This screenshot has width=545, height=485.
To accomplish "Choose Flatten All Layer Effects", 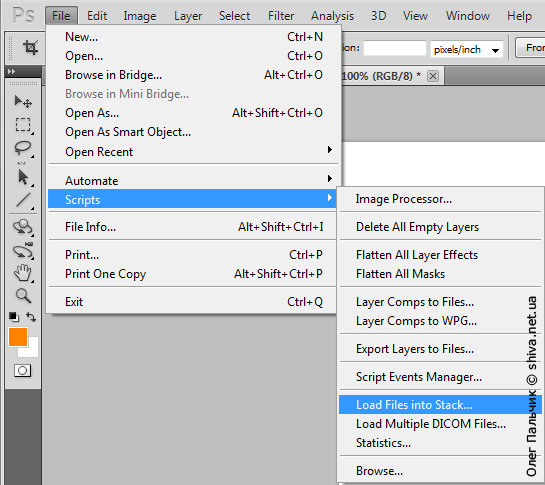I will (x=440, y=255).
